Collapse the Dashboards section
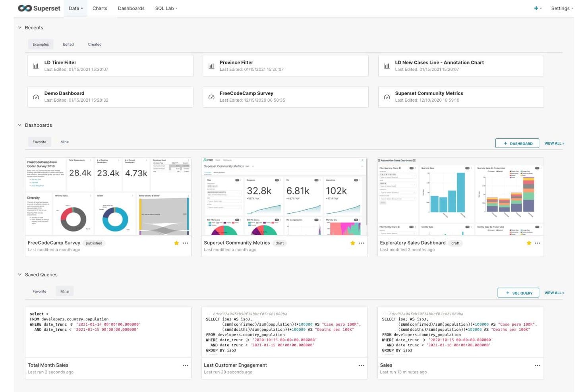The height and width of the screenshot is (392, 588). tap(20, 125)
